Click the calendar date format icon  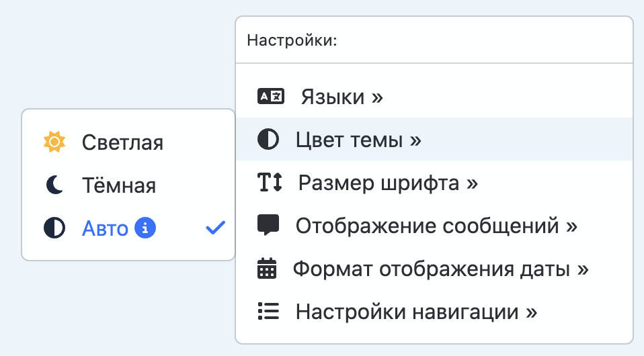click(x=268, y=269)
